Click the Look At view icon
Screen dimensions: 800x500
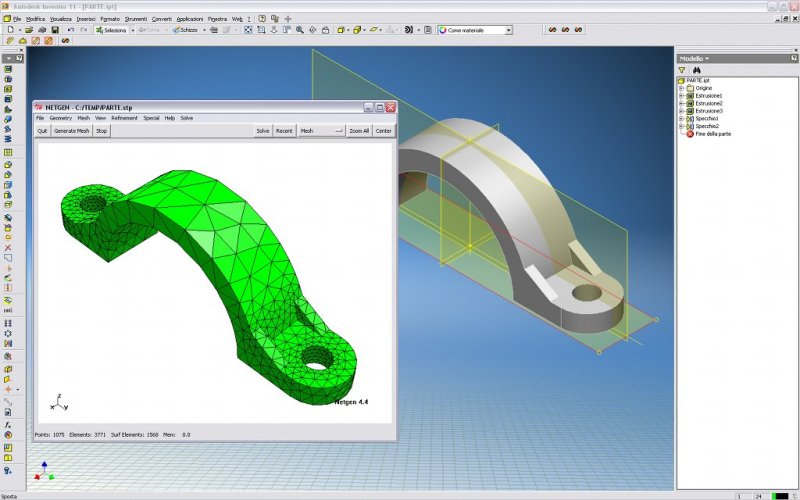coord(326,30)
